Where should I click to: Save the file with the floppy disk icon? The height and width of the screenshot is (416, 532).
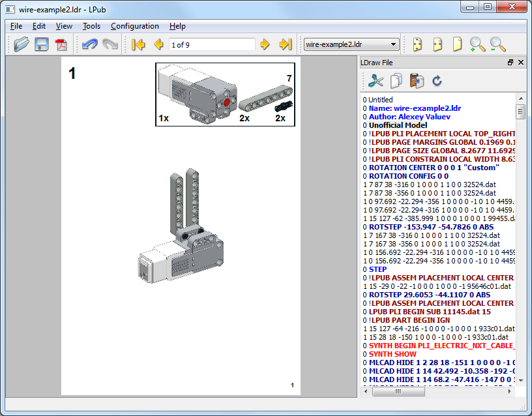(42, 44)
